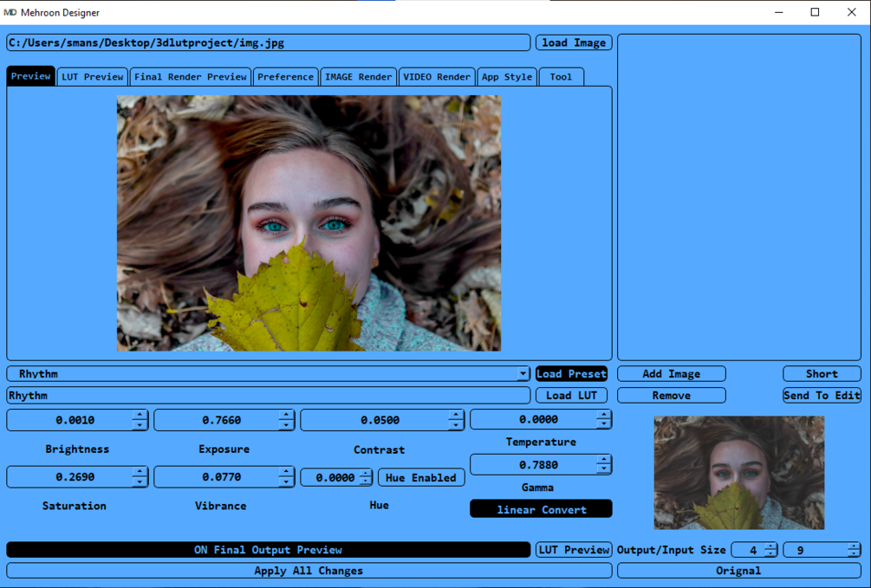Click the Rhythm LUT name text field
871x588 pixels.
269,396
